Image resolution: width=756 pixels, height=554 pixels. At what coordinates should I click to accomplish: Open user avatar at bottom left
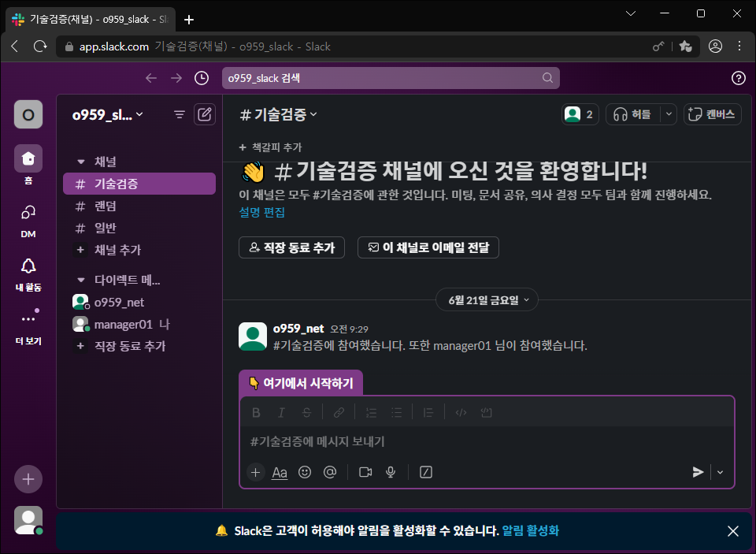point(28,520)
